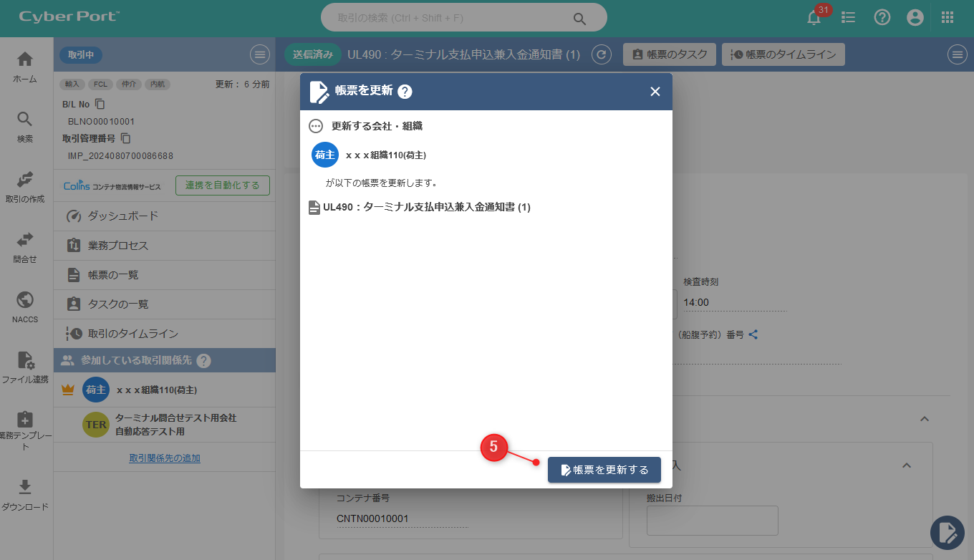The image size is (974, 560).
Task: Open the apps grid menu icon
Action: [948, 18]
